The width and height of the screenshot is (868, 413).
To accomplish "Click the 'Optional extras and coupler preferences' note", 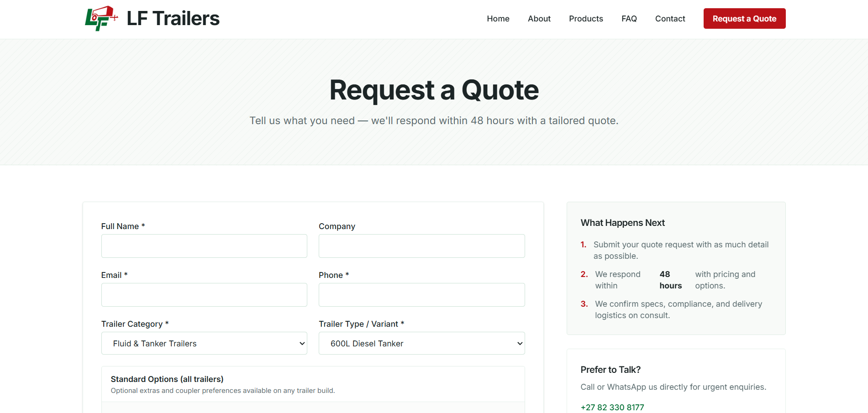I will [223, 391].
